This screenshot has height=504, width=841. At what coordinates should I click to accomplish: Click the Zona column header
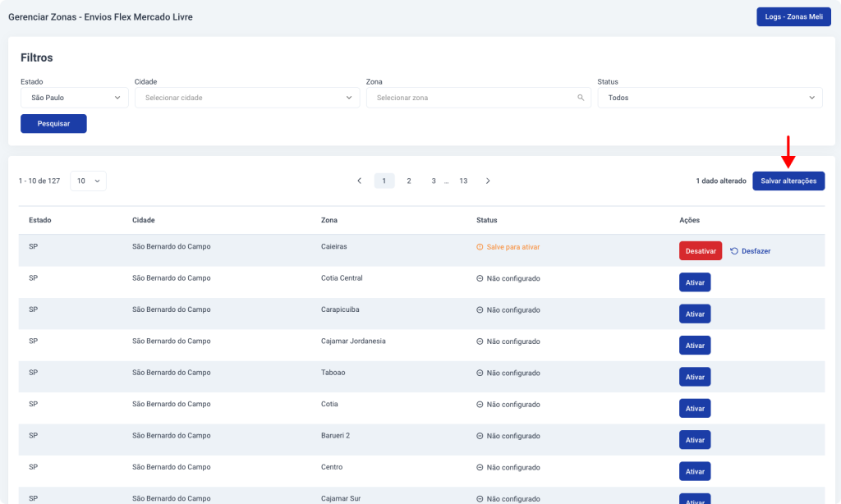pyautogui.click(x=329, y=220)
